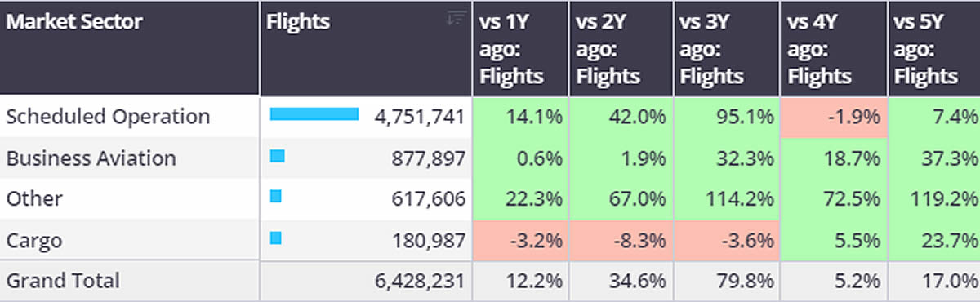Click the Cargo row label
The width and height of the screenshot is (980, 302).
pos(34,241)
